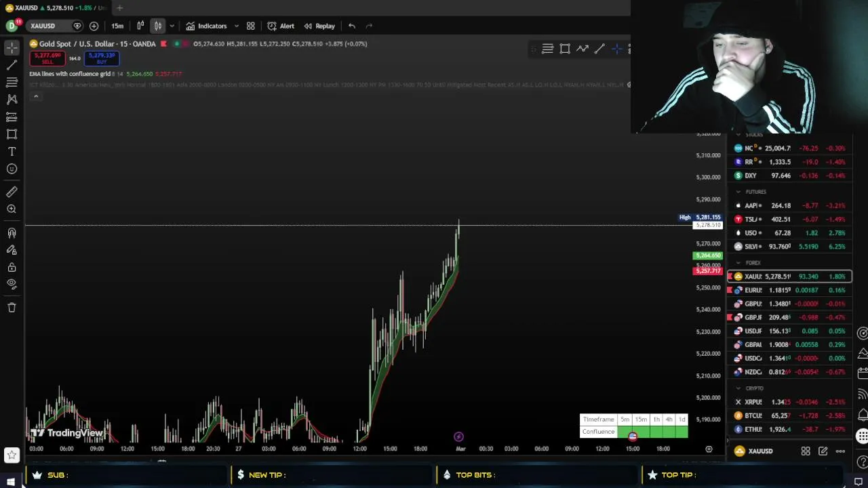Viewport: 868px width, 488px height.
Task: Click the High 5,281.155 price label
Action: [701, 217]
